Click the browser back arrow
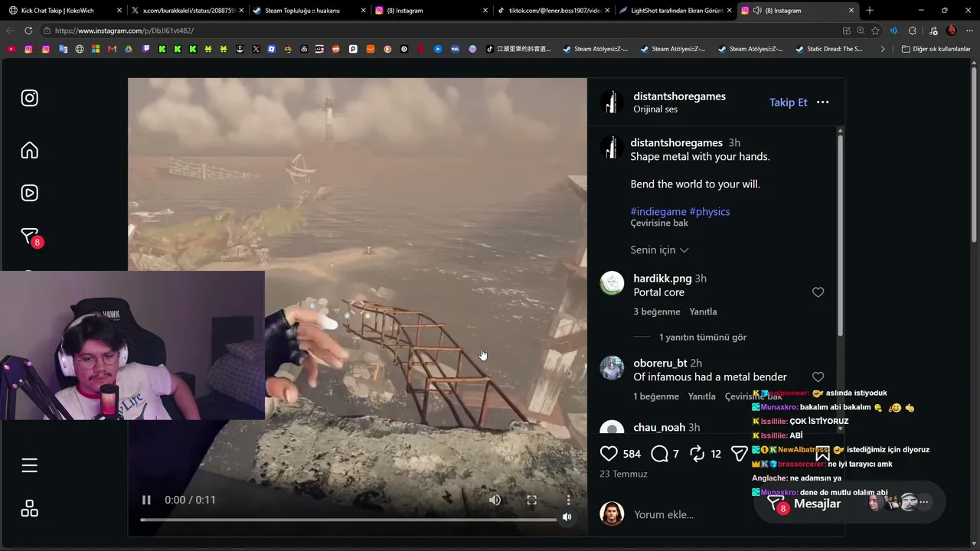 pos(10,31)
